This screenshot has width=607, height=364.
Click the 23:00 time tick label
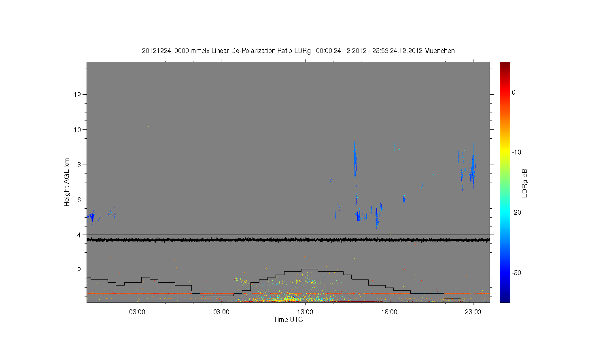tap(473, 312)
